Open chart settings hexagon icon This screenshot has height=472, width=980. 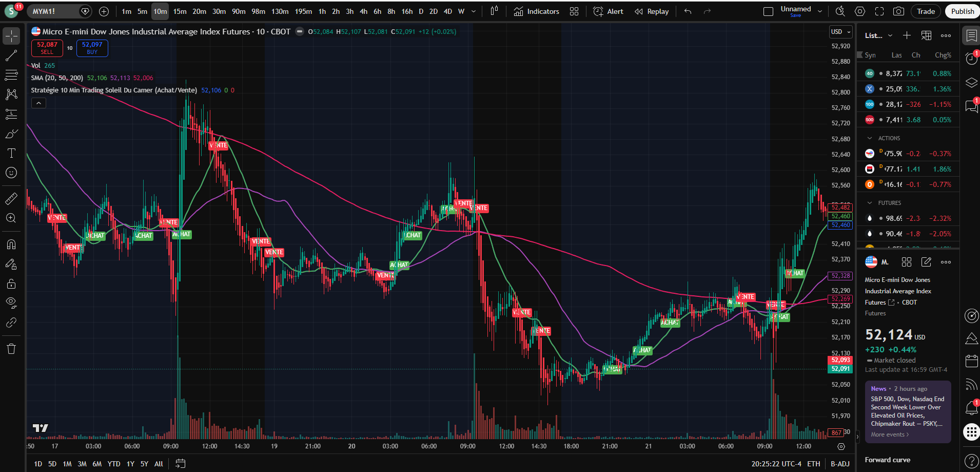860,11
